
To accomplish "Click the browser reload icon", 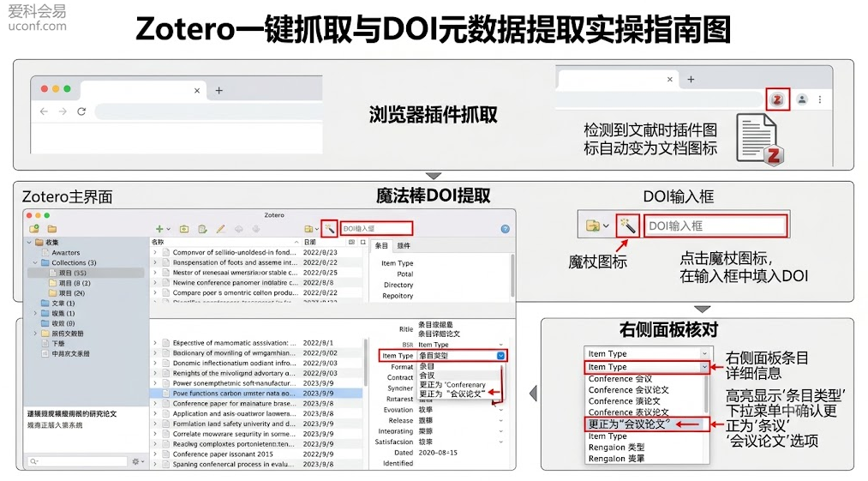I will [81, 111].
